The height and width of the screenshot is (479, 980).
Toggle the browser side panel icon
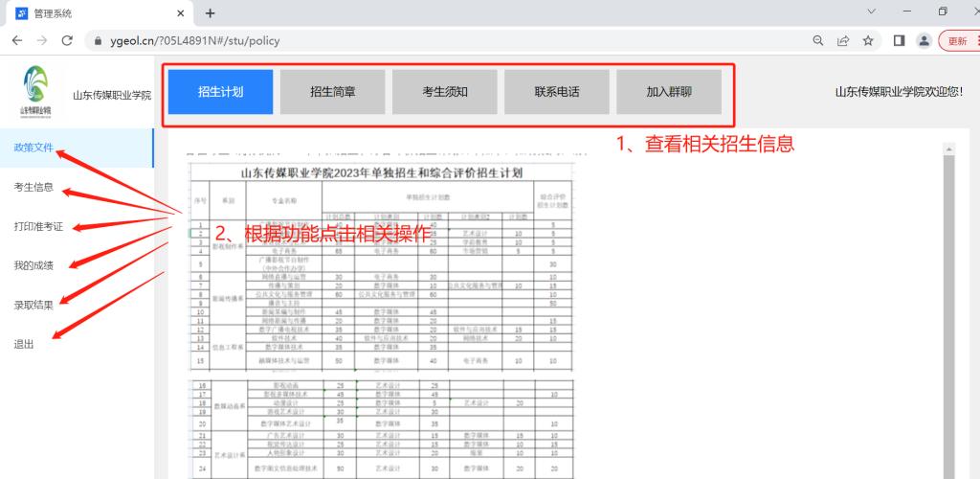coord(899,41)
